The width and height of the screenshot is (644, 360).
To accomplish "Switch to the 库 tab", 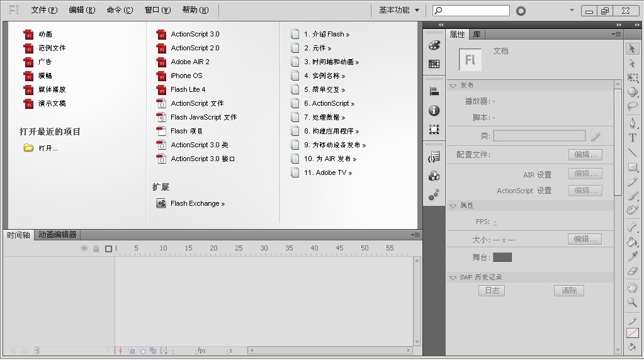I will [477, 34].
